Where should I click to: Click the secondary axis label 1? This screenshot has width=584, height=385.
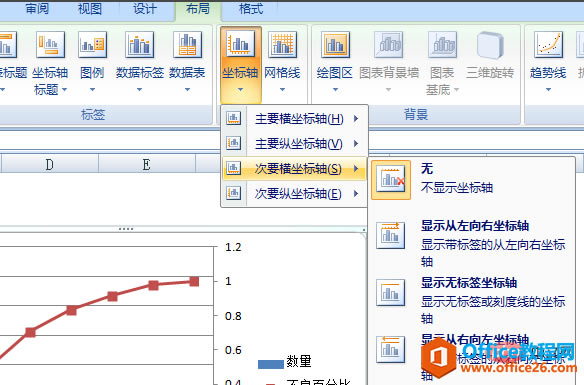pos(228,281)
